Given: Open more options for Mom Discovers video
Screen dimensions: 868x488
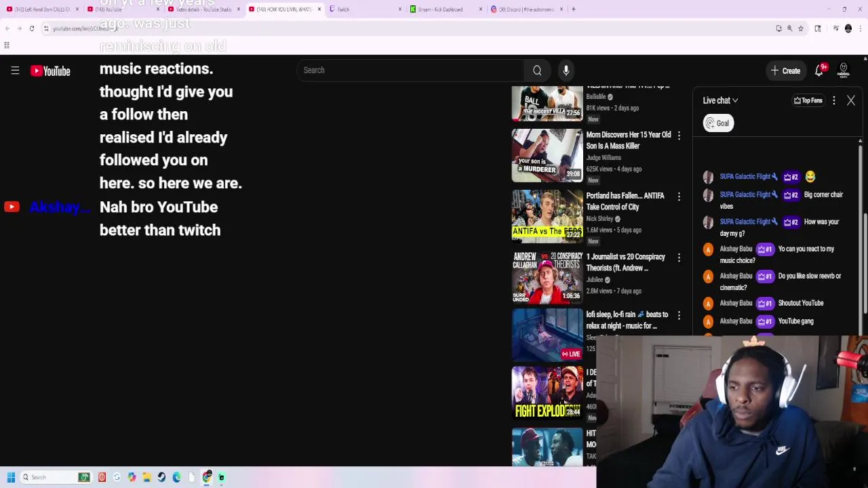Looking at the screenshot, I should coord(679,136).
